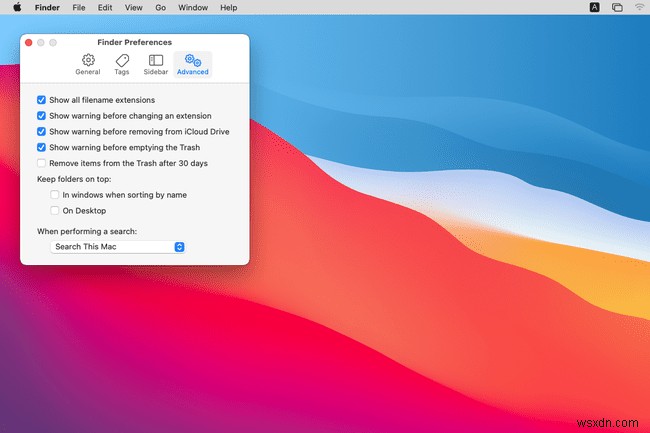Disable Show all filename extensions
This screenshot has width=650, height=433.
[41, 100]
